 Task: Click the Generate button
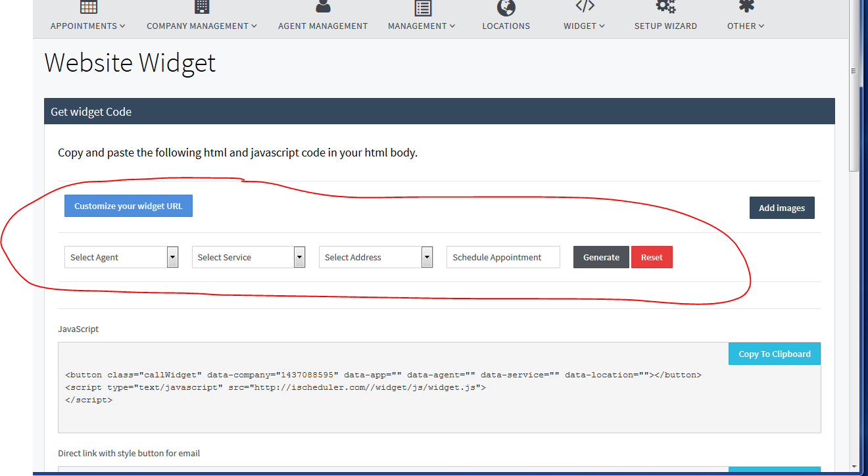[601, 257]
